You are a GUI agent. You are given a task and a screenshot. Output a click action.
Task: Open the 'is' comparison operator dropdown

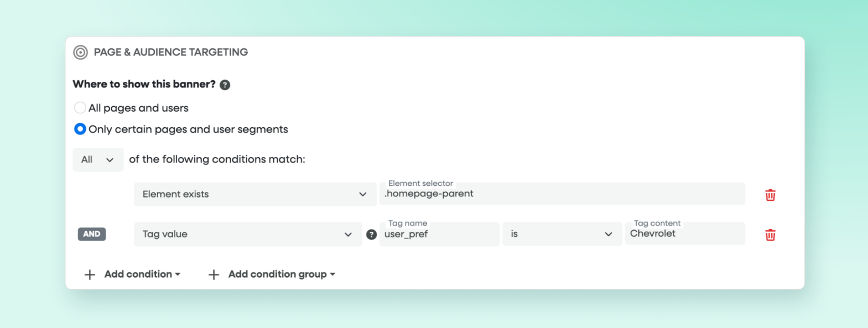562,234
